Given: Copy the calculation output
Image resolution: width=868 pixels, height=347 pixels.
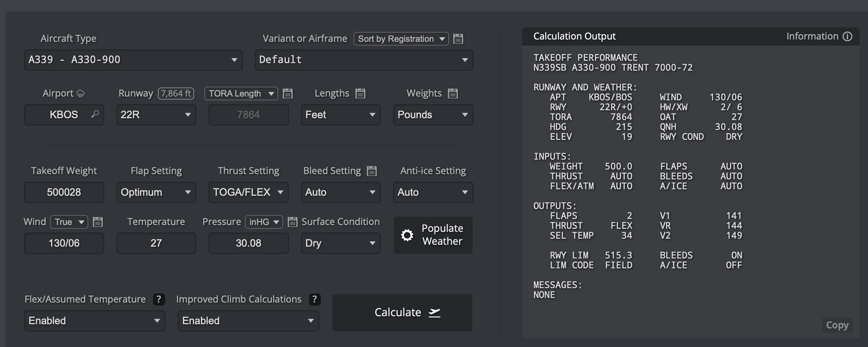Looking at the screenshot, I should [x=837, y=325].
